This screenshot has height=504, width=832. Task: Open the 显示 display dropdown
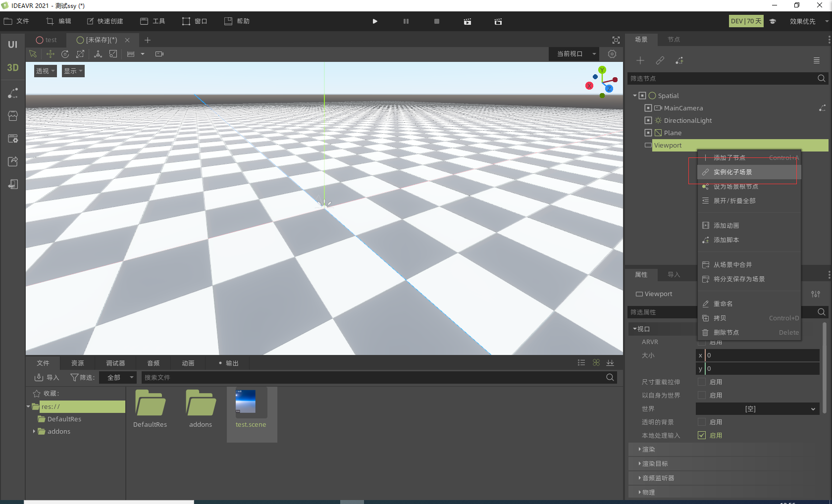pyautogui.click(x=73, y=71)
